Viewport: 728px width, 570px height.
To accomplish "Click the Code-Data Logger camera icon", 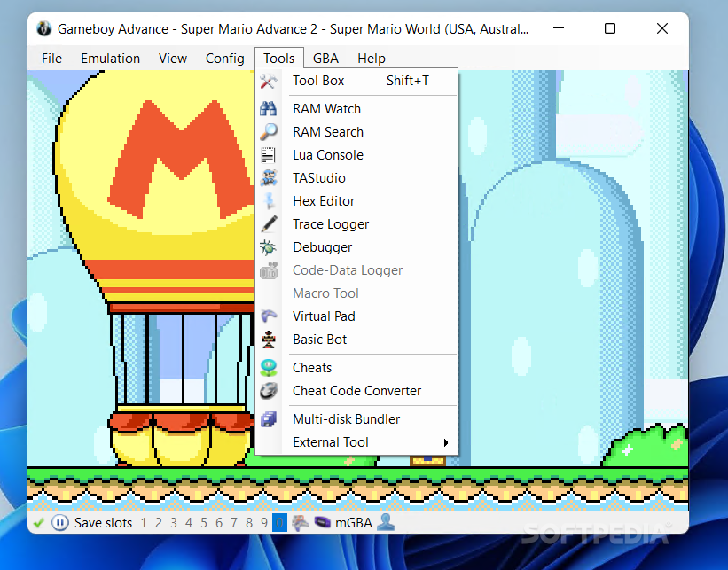I will click(269, 270).
